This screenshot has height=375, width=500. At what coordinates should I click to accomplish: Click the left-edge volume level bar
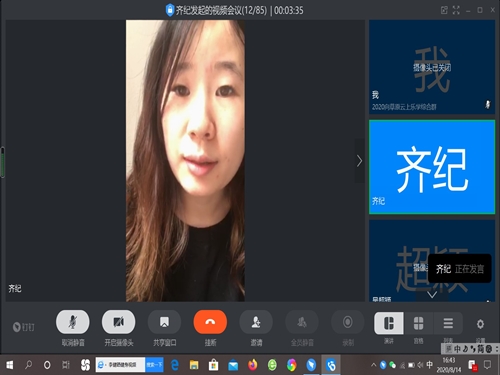point(3,162)
